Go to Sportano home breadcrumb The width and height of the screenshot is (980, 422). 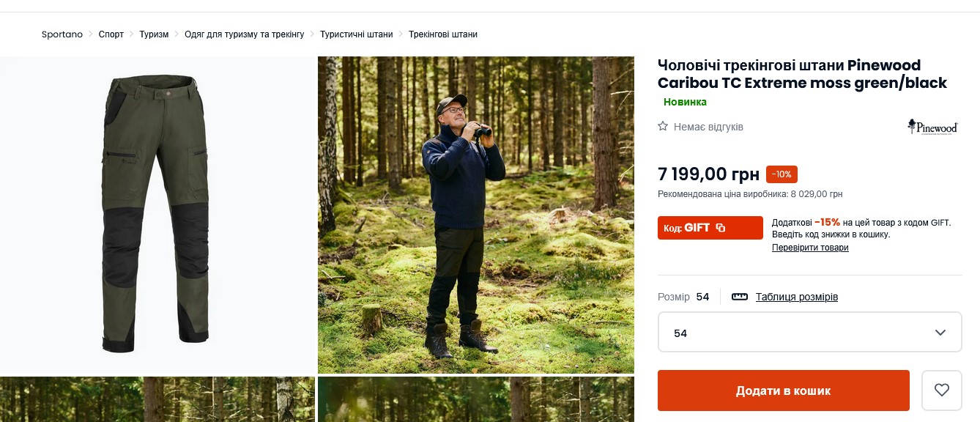coord(62,34)
